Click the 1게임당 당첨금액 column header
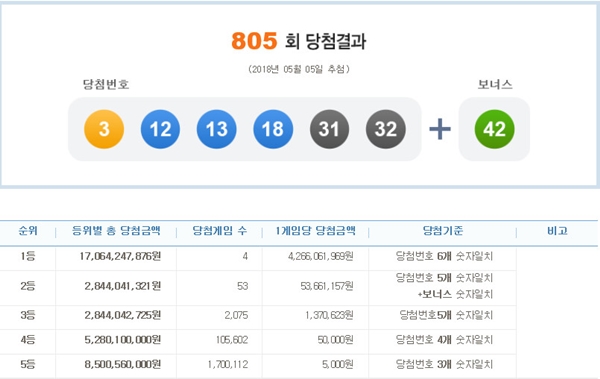Screen dimensions: 600x379 (315, 231)
